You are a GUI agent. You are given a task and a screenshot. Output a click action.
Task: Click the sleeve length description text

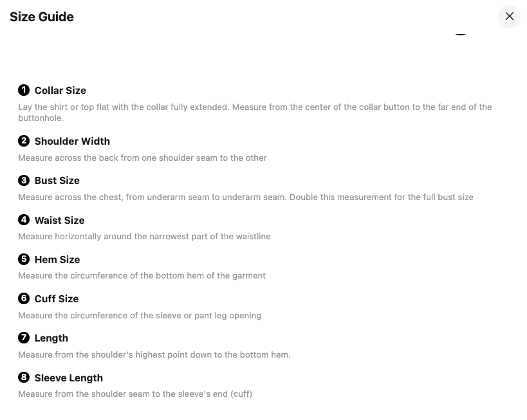[x=135, y=394]
